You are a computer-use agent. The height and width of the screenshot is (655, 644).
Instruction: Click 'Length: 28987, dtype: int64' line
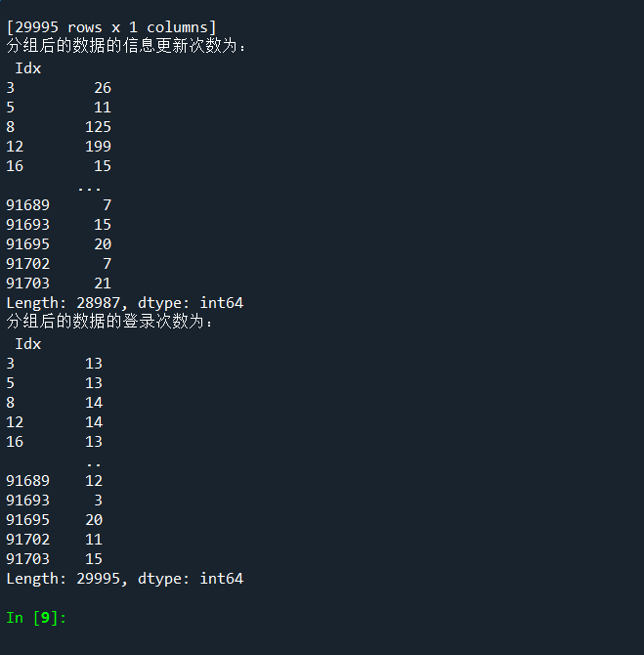[124, 303]
